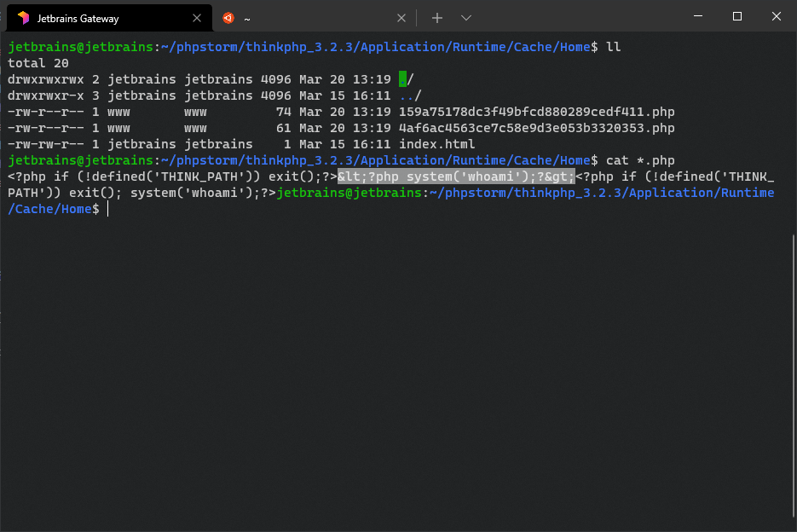
Task: Switch to the Jetbrains Gateway tab
Action: [x=109, y=18]
